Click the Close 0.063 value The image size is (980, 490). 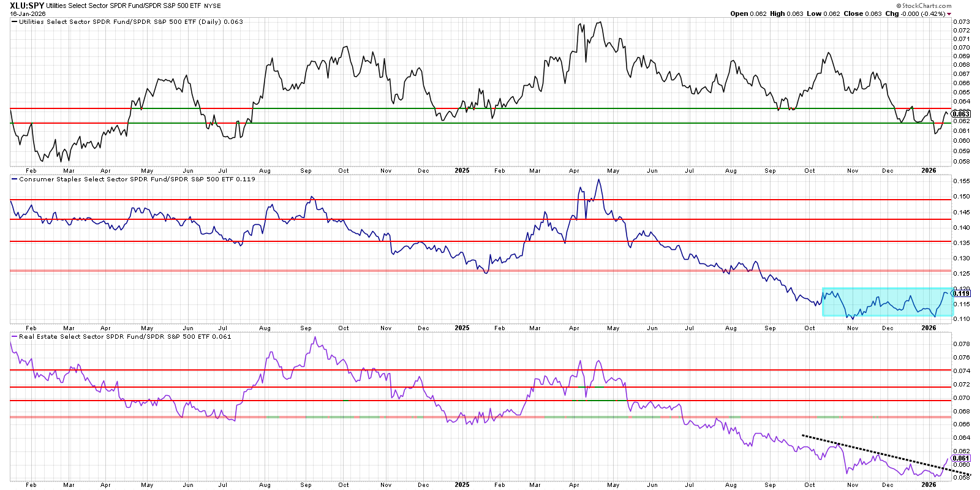pyautogui.click(x=863, y=13)
